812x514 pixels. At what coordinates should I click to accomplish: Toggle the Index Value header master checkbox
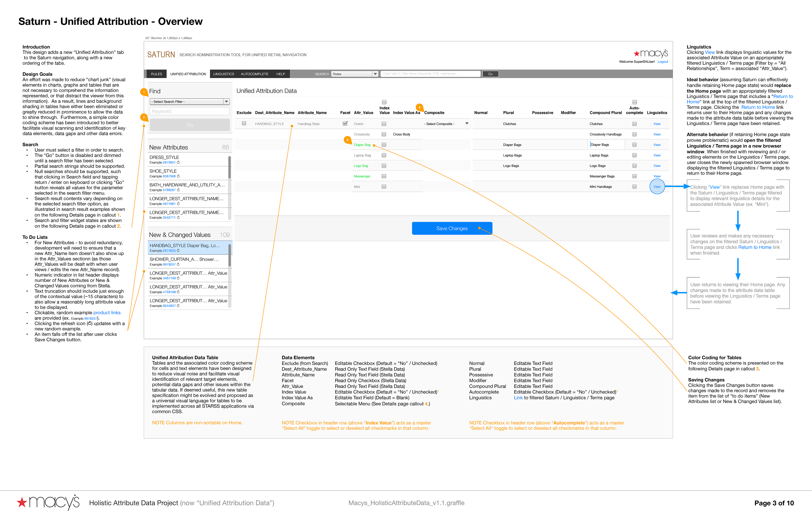click(x=384, y=102)
